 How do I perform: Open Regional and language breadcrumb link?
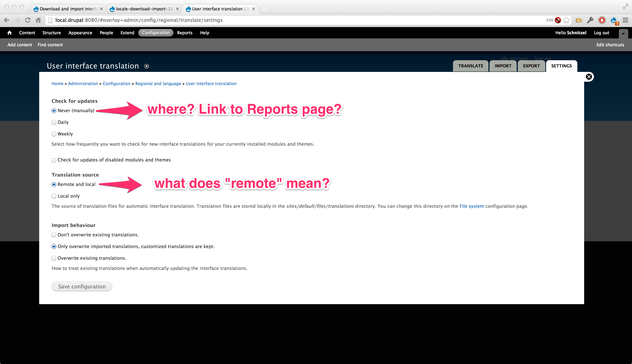158,84
